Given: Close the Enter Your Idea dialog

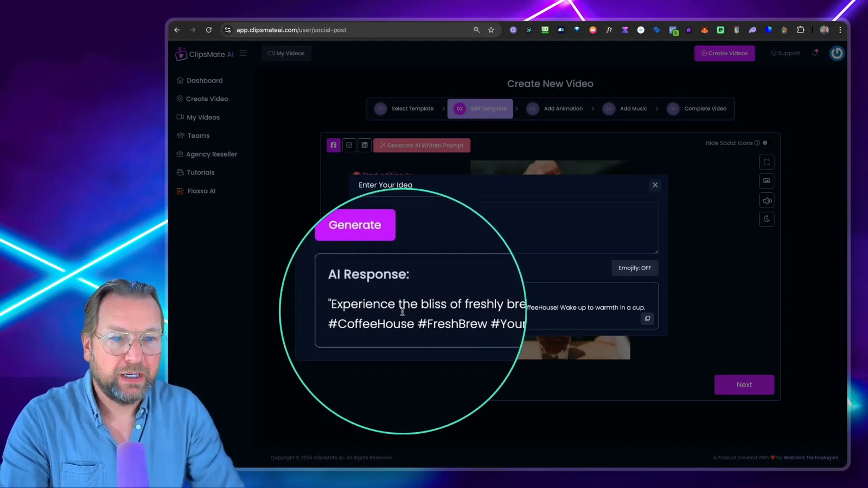Looking at the screenshot, I should pos(655,185).
